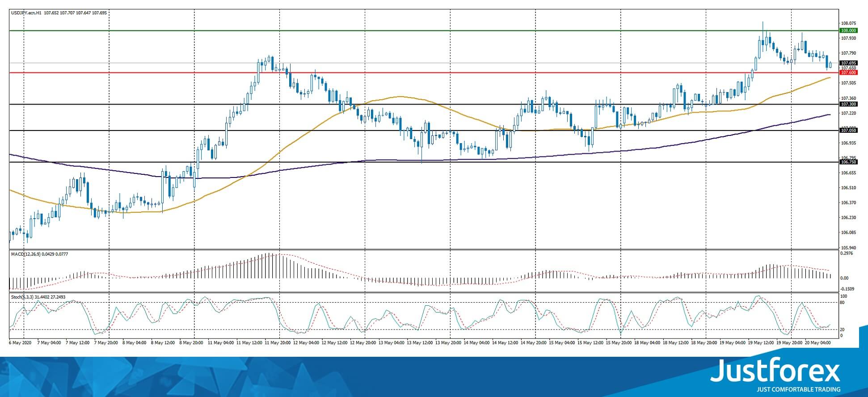Click the MACD scale value -0.1509
Viewport: 868px width, 397px height.
[x=848, y=289]
